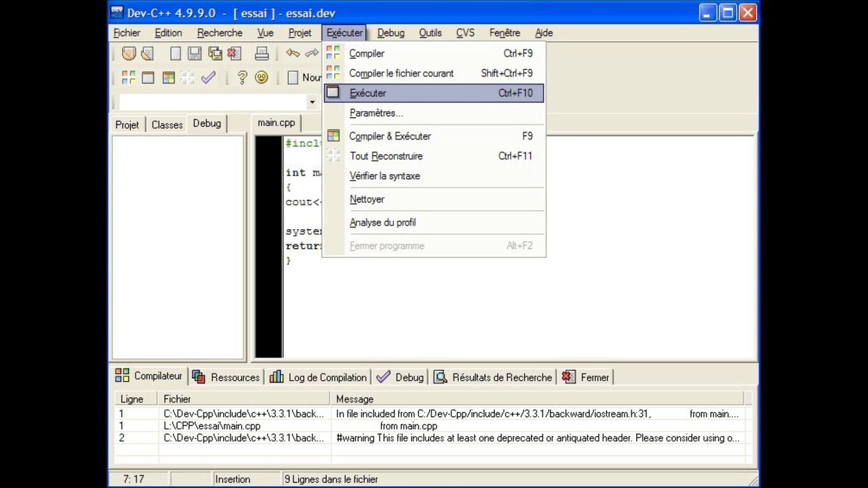Open the Log de Compilation tab
This screenshot has width=868, height=488.
[x=318, y=377]
